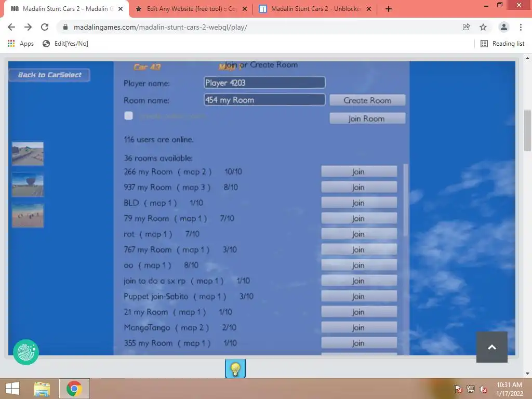Edit the Player name field
This screenshot has width=532, height=399.
tap(264, 83)
